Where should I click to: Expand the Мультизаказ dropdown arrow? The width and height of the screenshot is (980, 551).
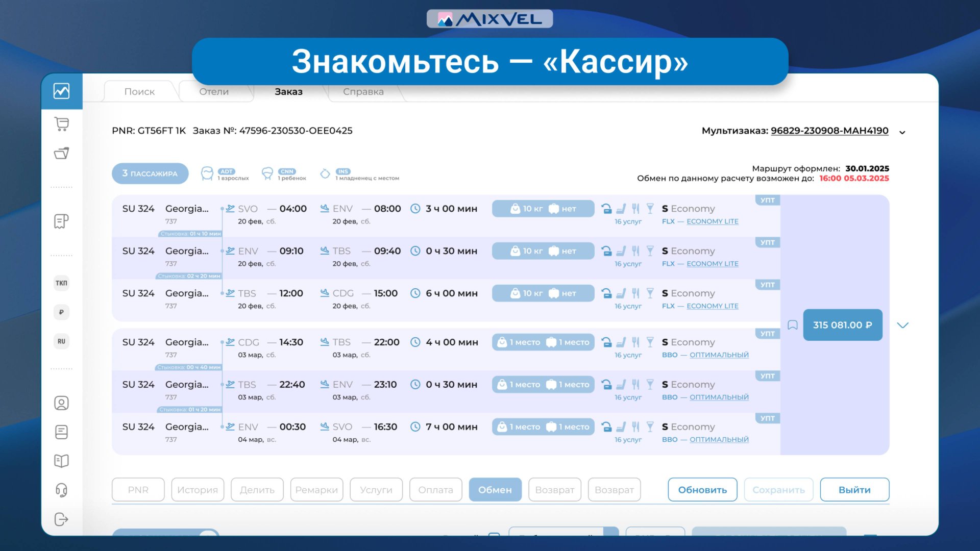[902, 133]
